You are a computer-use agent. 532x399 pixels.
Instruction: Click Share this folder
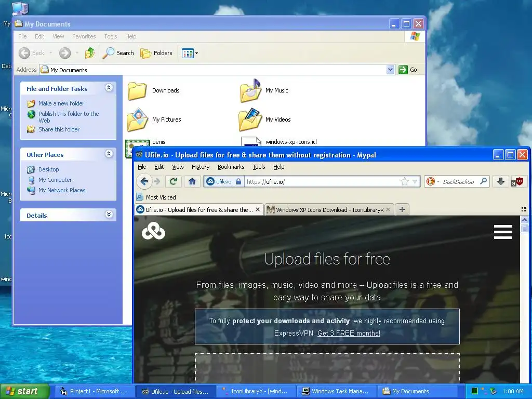(59, 129)
